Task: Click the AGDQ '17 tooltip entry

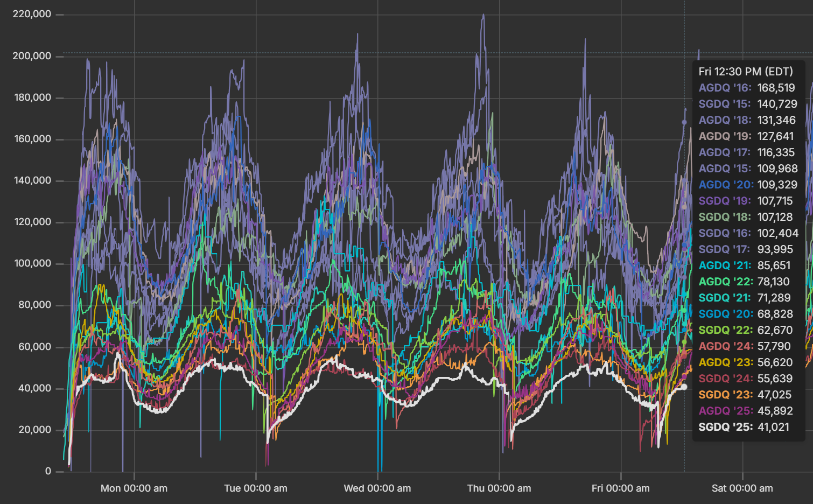Action: [x=747, y=152]
